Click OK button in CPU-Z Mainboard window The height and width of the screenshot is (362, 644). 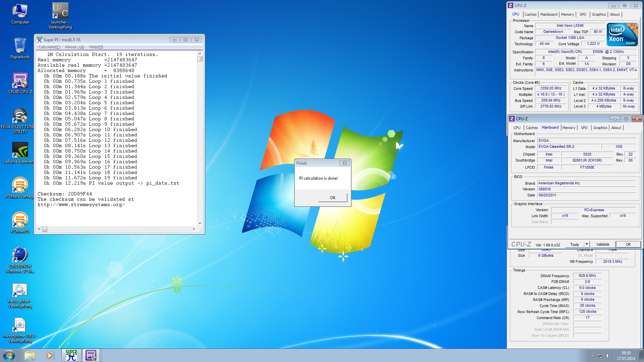pyautogui.click(x=628, y=244)
